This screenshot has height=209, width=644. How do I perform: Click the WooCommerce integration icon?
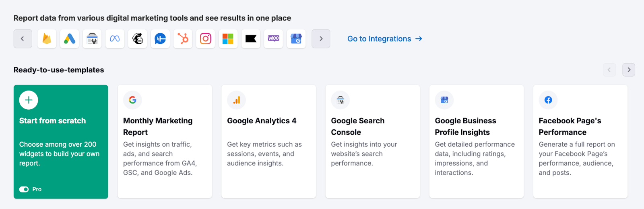[274, 39]
